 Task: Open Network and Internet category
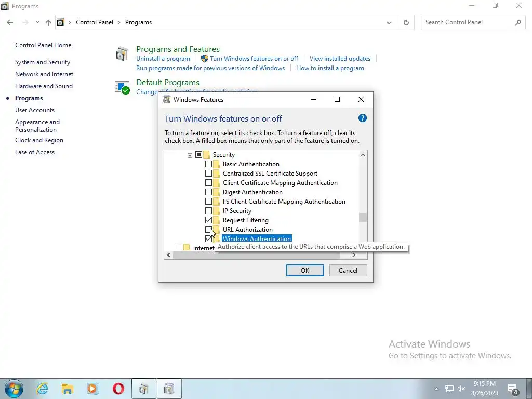point(44,74)
